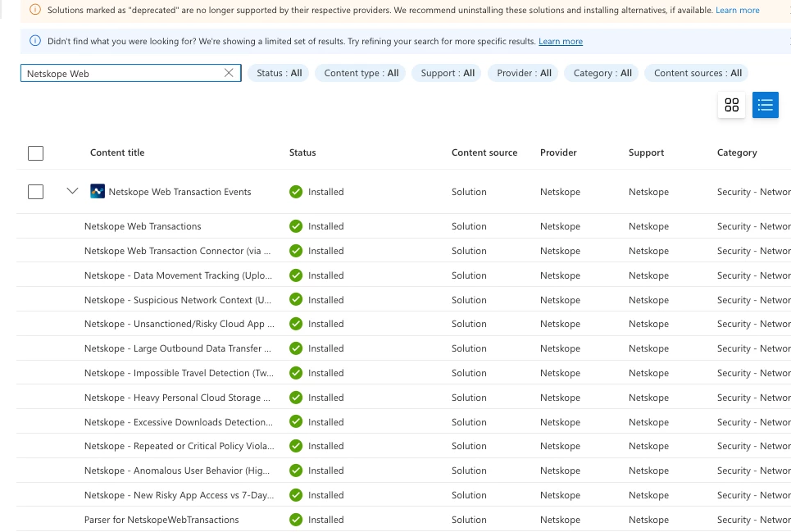The width and height of the screenshot is (791, 532).
Task: Sort by Support column header
Action: coord(646,152)
